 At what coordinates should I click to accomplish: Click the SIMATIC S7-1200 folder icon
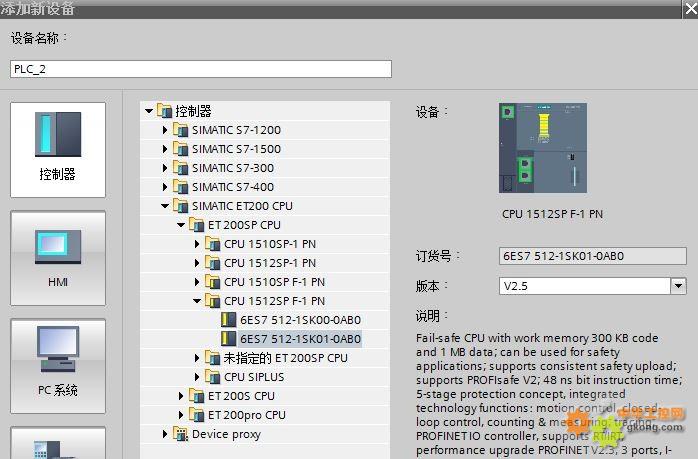tap(180, 130)
